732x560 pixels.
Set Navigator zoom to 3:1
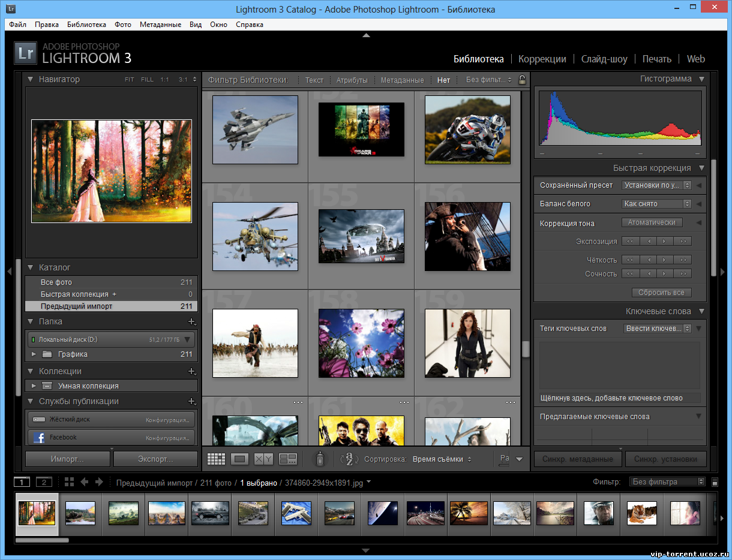click(183, 79)
